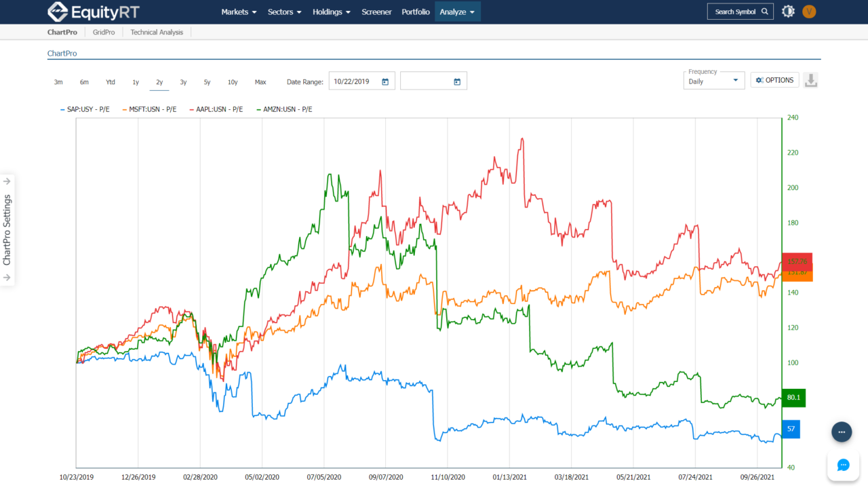This screenshot has height=490, width=868.
Task: Toggle the MSFT:USN P/E series in legend
Action: 151,109
